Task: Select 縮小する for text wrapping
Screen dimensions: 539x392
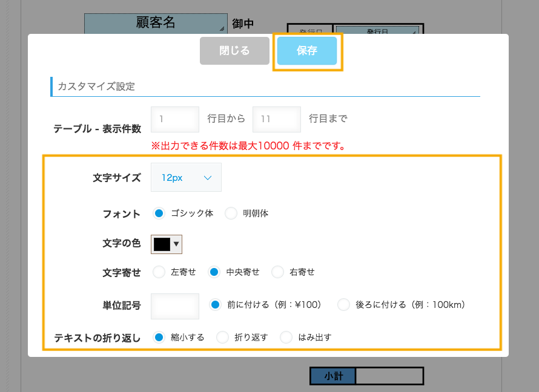Action: 159,338
